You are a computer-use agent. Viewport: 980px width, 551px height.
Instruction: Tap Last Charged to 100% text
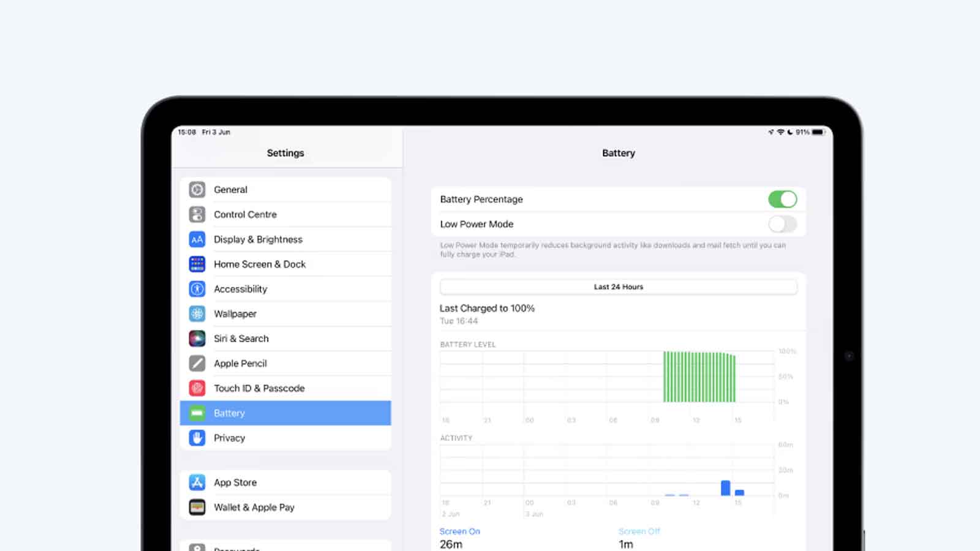(x=487, y=308)
